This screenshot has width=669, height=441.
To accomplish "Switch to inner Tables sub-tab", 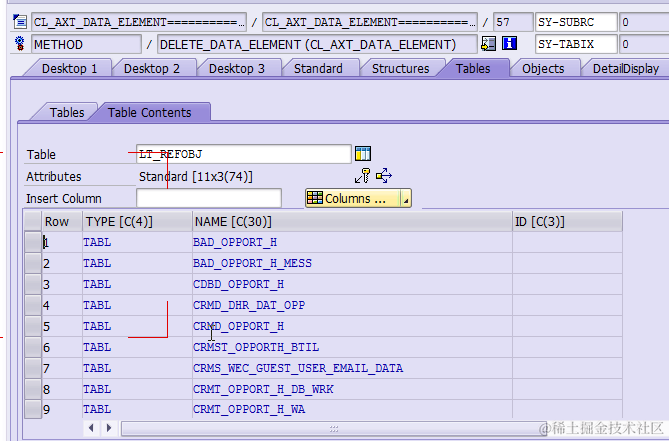I will tap(67, 113).
